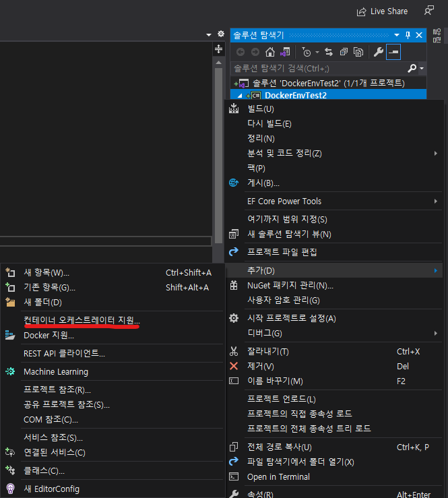Click Machine Learning menu item
The image size is (448, 498).
[x=112, y=371]
